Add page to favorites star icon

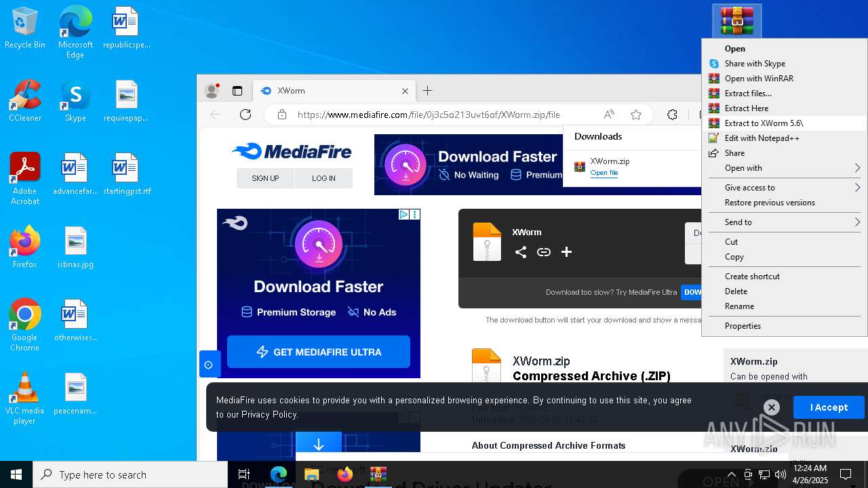click(636, 115)
